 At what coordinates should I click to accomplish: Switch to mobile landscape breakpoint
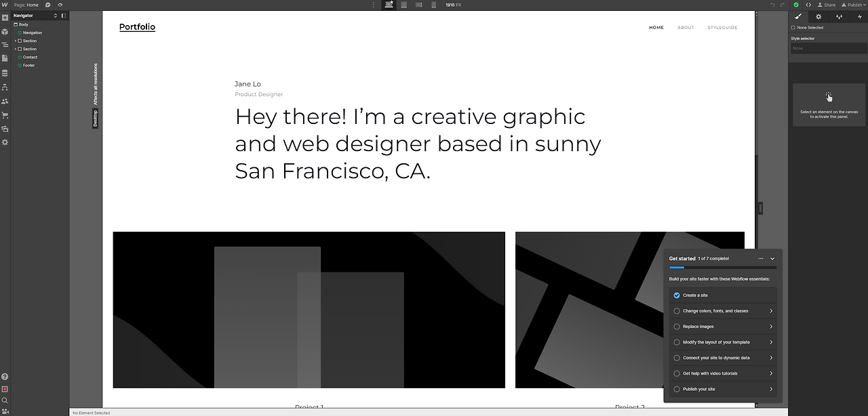pyautogui.click(x=419, y=5)
